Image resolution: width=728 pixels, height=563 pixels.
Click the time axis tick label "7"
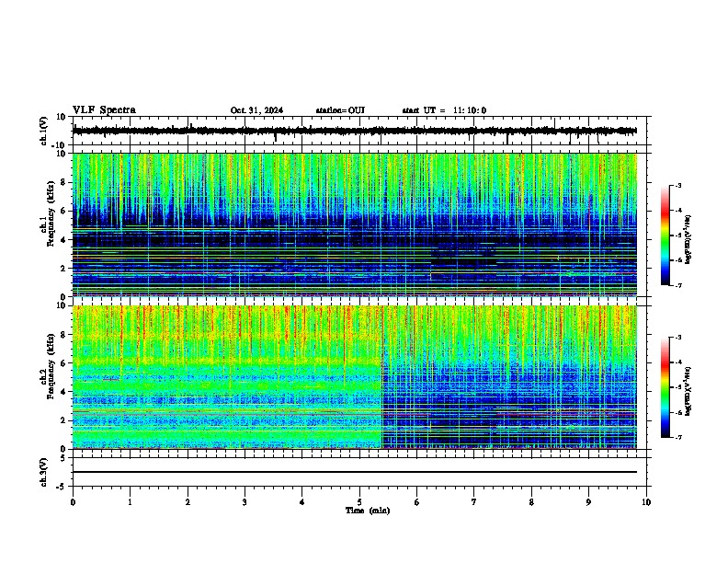pyautogui.click(x=474, y=502)
